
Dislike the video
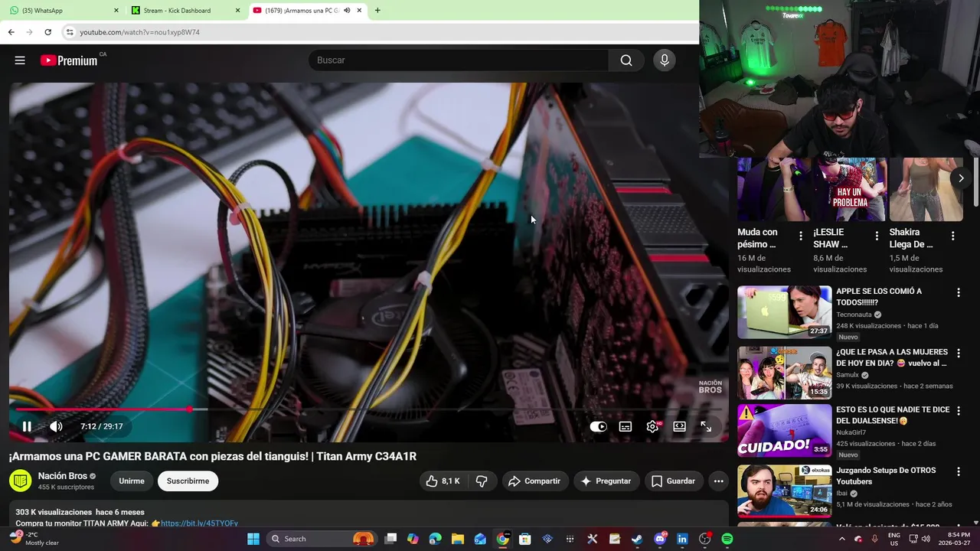(482, 481)
